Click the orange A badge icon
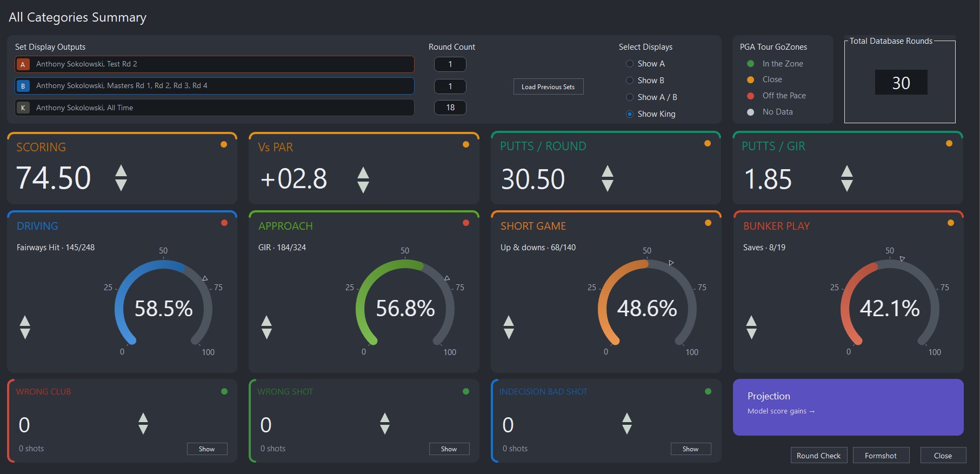Image resolution: width=980 pixels, height=474 pixels. click(23, 64)
